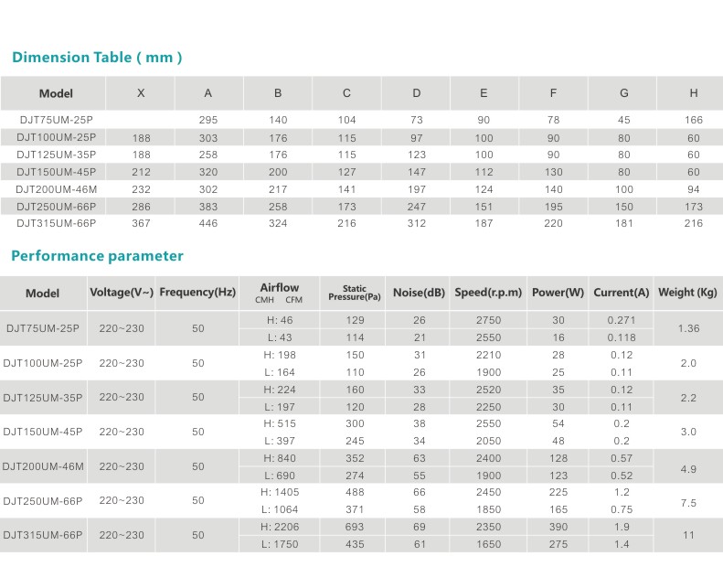This screenshot has width=723, height=588.
Task: Select the Model header in Dimension Table
Action: pyautogui.click(x=56, y=93)
